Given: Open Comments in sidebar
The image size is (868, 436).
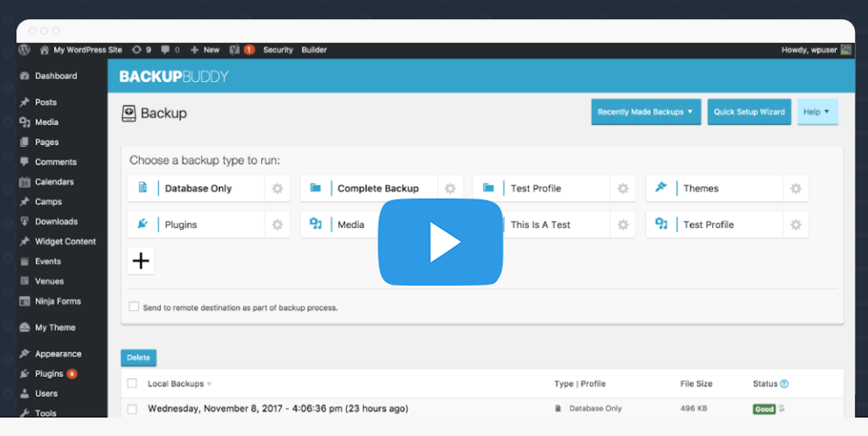Looking at the screenshot, I should 56,162.
